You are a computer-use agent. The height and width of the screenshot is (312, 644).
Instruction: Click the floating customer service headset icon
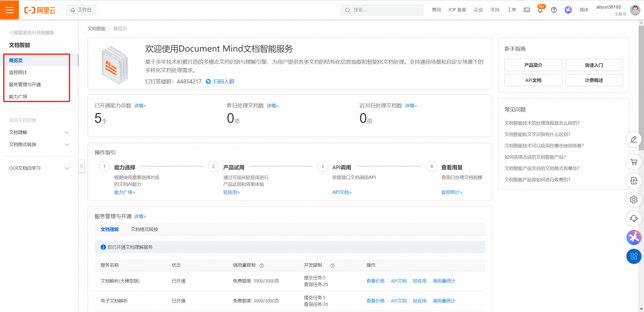coord(634,218)
